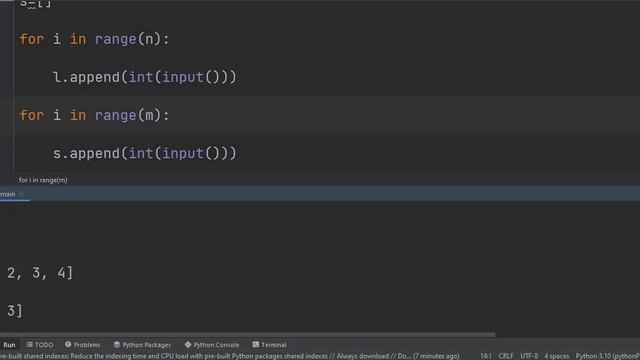640x360 pixels.
Task: Place cursor on 'for i in range(n):' line
Action: 94,39
